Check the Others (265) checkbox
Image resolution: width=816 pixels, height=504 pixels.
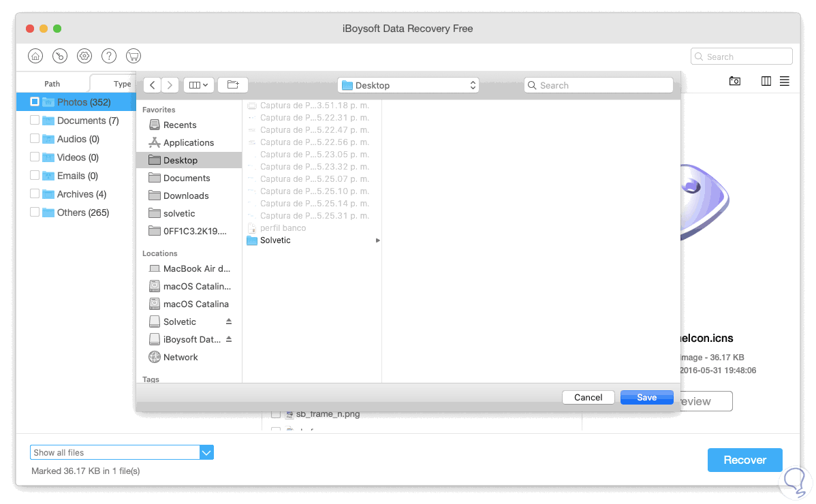point(35,212)
